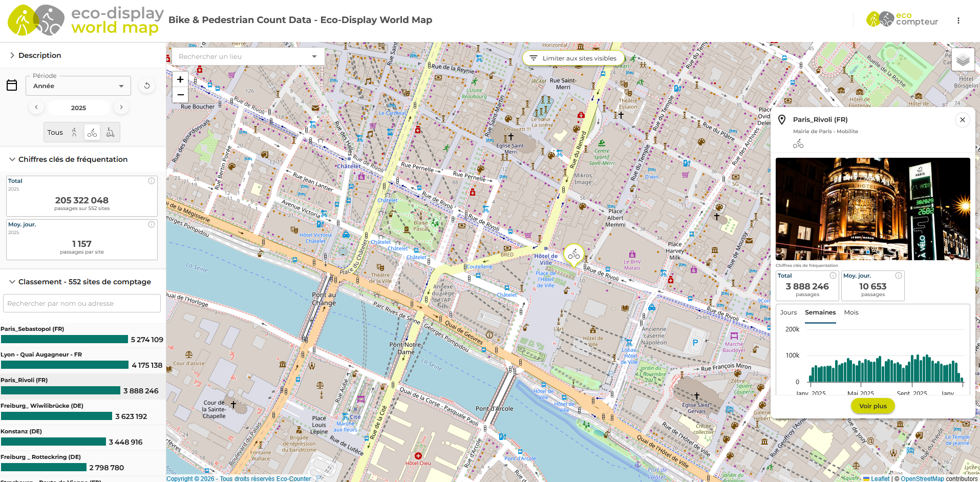Screen dimensions: 980x482
Task: Toggle 'Limiter aux sites visibles' filter
Action: pos(573,58)
